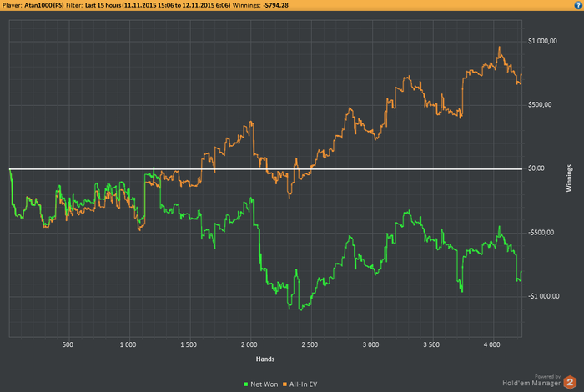Click the player name Atan1000 (PS)
Image resolution: width=584 pixels, height=392 pixels.
pos(44,5)
